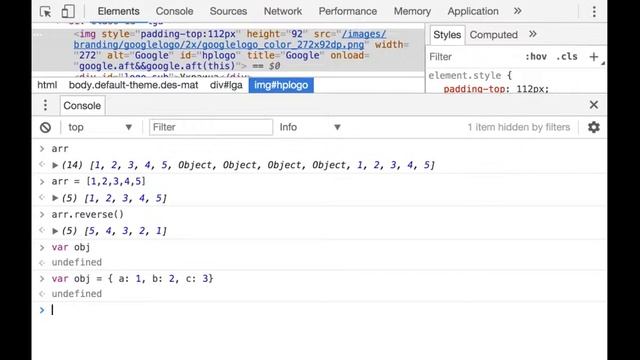Open the Memory tab

click(412, 11)
